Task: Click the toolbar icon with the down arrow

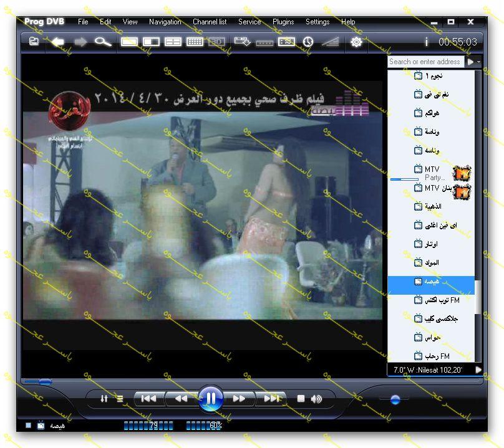Action: point(243,41)
